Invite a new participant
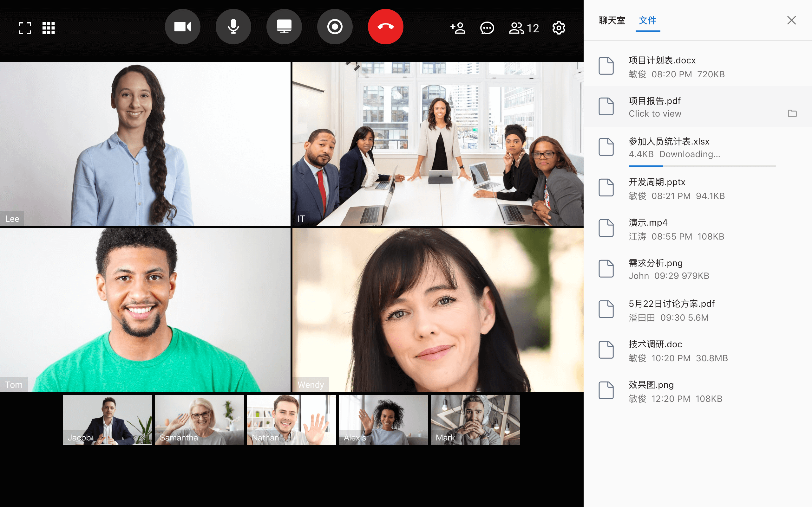 (x=458, y=28)
